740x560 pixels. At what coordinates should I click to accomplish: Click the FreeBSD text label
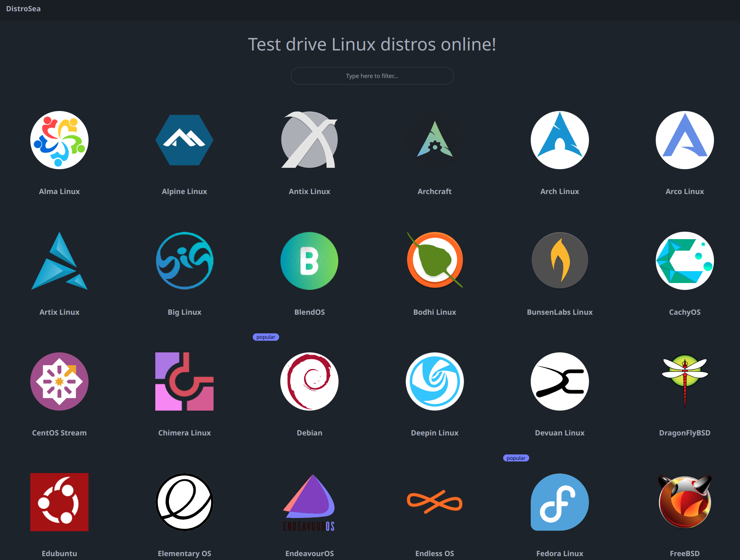(685, 553)
